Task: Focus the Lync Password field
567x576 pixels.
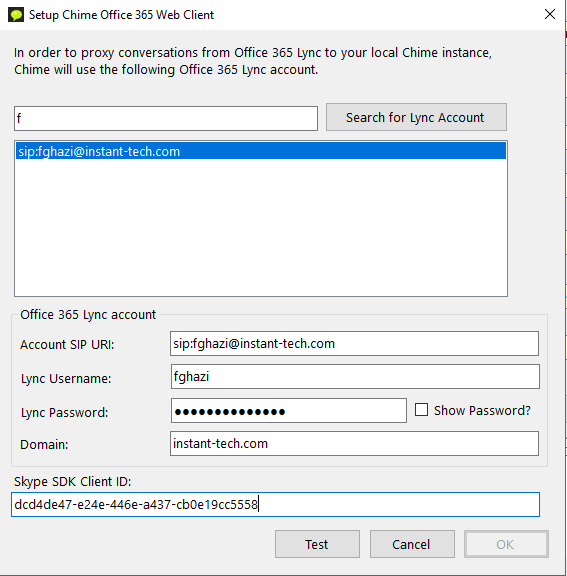Action: pyautogui.click(x=289, y=411)
